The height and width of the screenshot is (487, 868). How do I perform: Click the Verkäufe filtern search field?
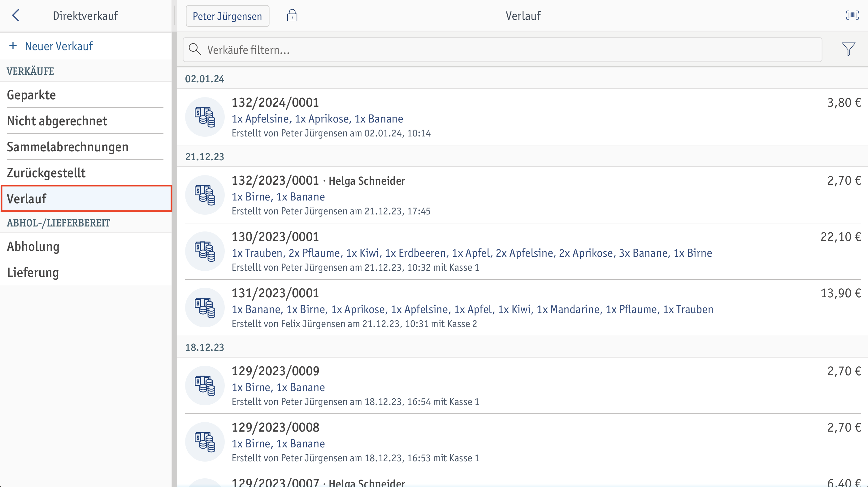(x=502, y=50)
